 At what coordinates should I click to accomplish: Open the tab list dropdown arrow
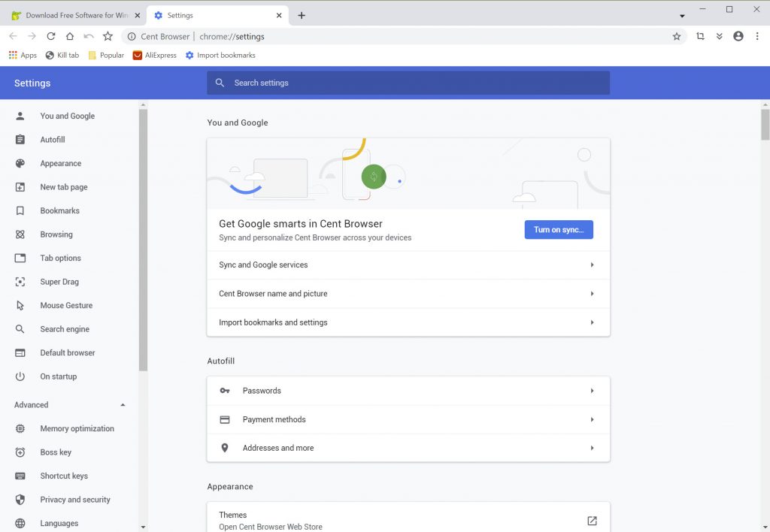682,16
